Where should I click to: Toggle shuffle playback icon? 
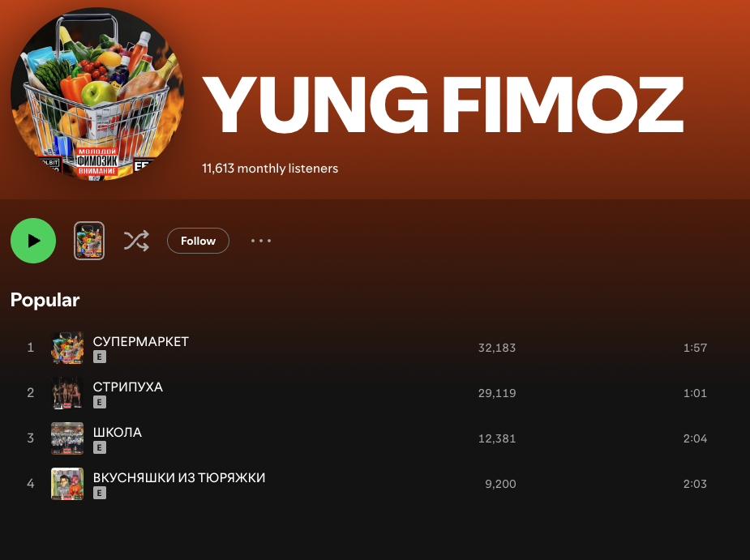[136, 241]
